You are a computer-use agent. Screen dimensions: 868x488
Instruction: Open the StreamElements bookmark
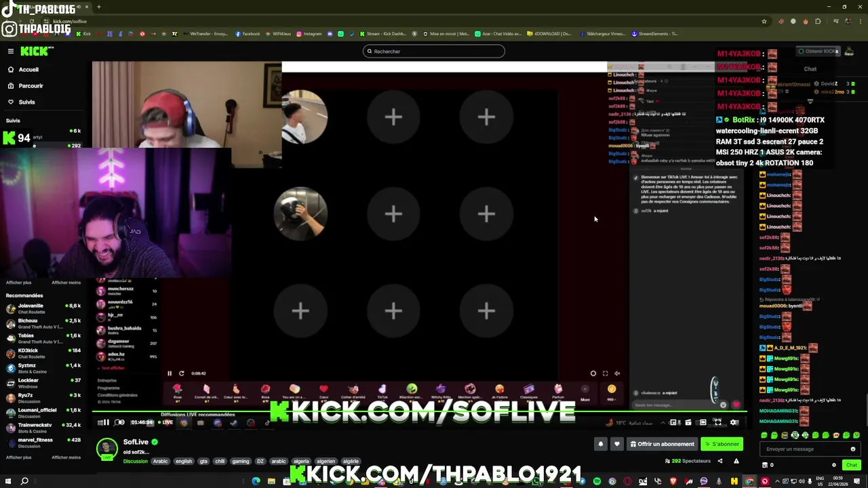[654, 34]
